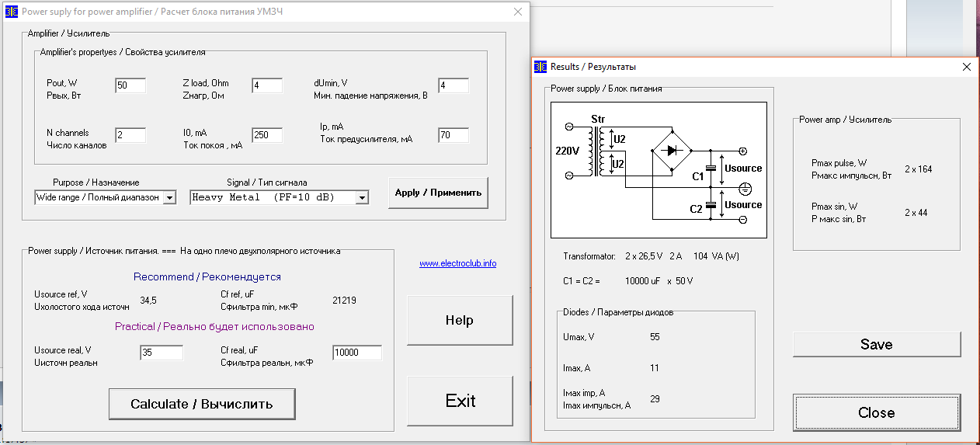Click Close button in Results window
The image size is (980, 445).
point(877,412)
